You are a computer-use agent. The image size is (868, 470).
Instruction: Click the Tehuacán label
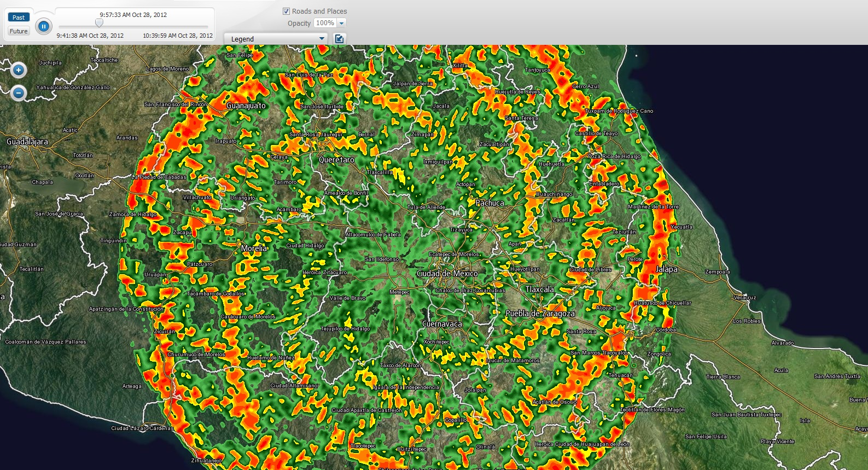tap(621, 375)
